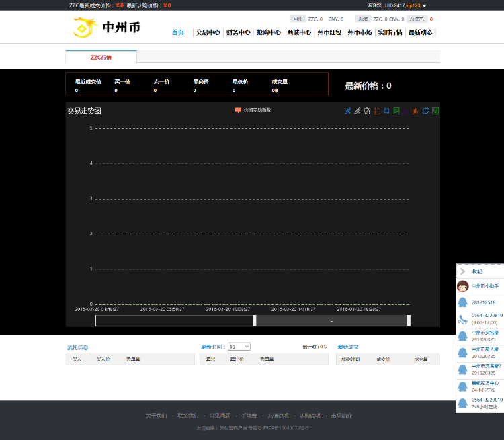Click the 支付宝商户版 friendly link
The width and height of the screenshot is (504, 440).
click(x=233, y=428)
